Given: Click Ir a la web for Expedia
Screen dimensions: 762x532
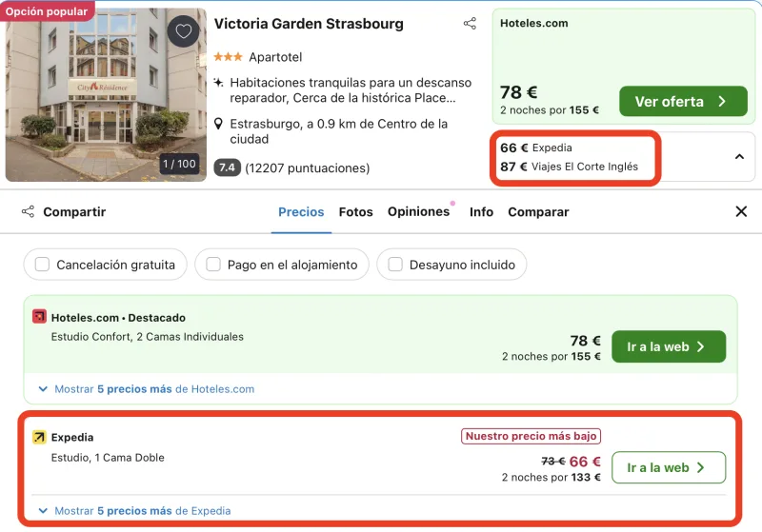Looking at the screenshot, I should [669, 467].
